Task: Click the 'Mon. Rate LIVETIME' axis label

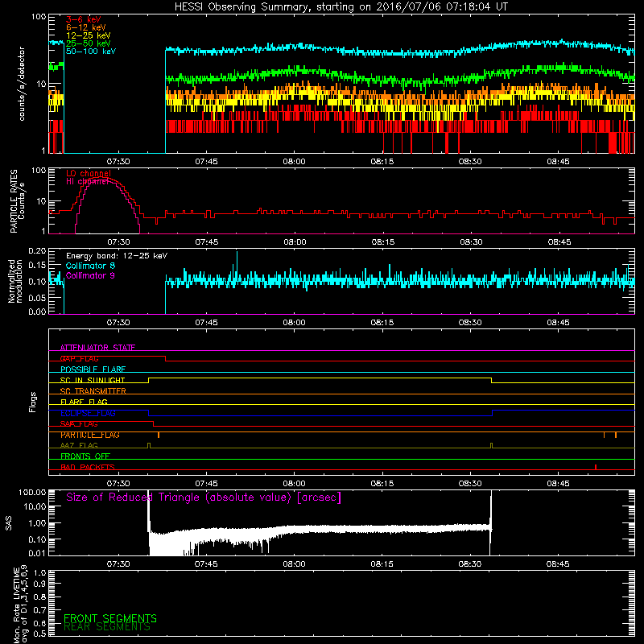Action: click(x=17, y=605)
